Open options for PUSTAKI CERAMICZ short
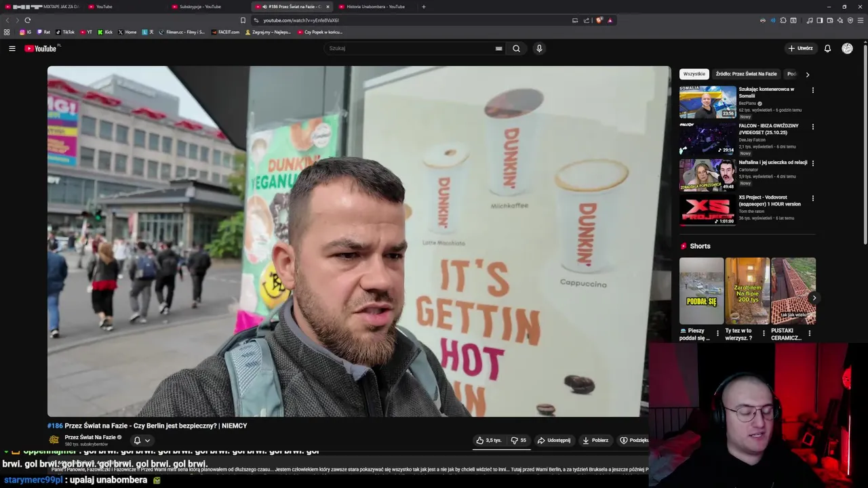The height and width of the screenshot is (488, 868). pyautogui.click(x=809, y=333)
